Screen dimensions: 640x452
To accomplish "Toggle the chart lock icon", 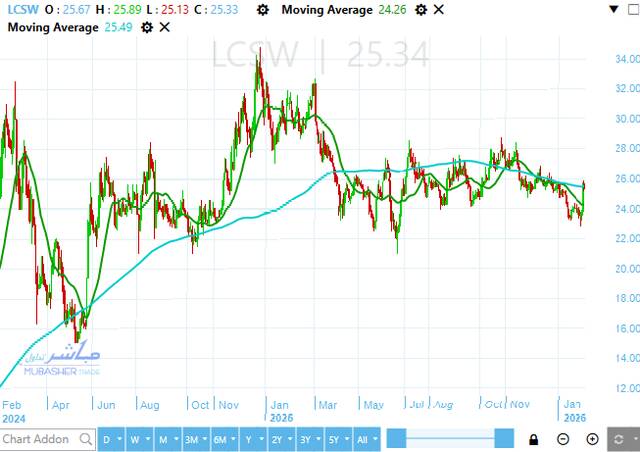I will (534, 439).
